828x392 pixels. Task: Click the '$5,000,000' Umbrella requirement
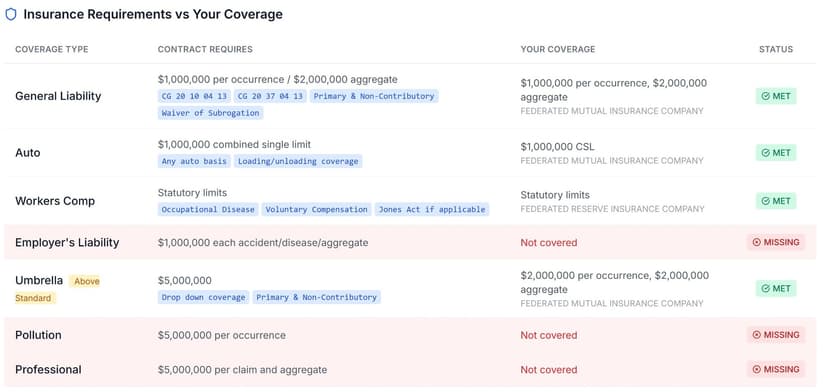point(184,281)
